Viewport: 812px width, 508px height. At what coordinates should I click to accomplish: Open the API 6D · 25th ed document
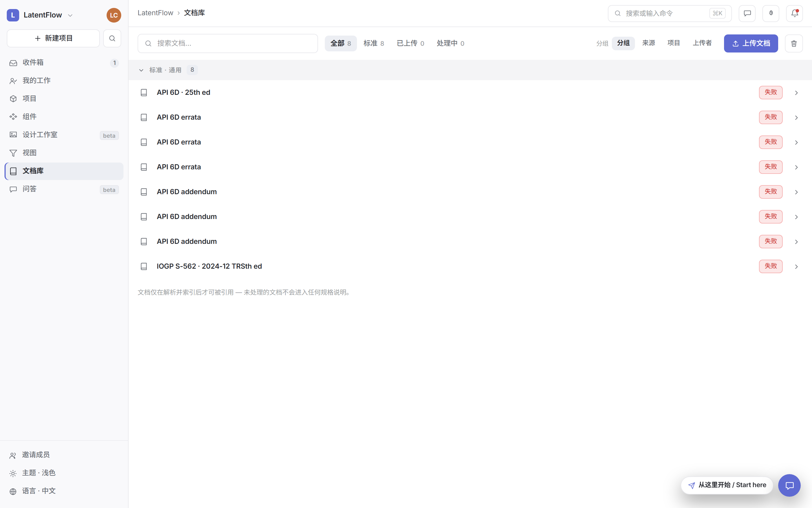tap(183, 92)
